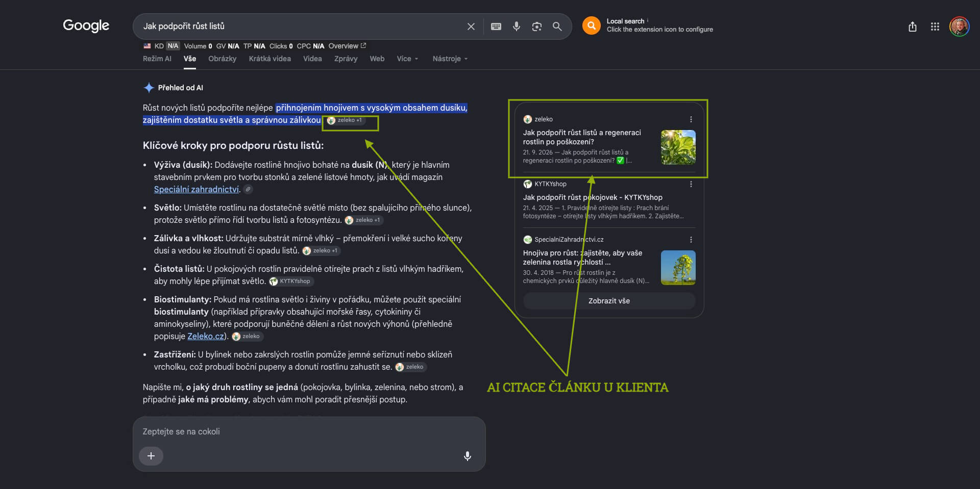Go to the Google logo homepage
980x489 pixels.
(x=86, y=25)
